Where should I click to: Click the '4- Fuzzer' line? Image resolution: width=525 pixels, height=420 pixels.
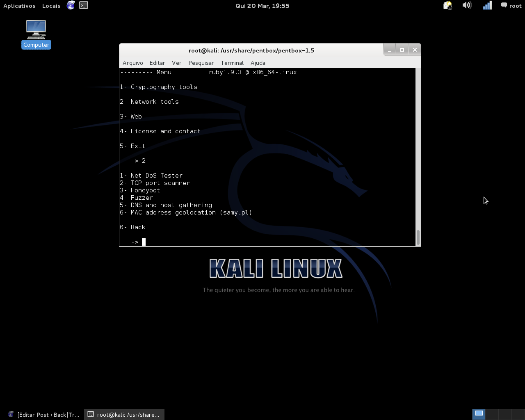point(136,198)
